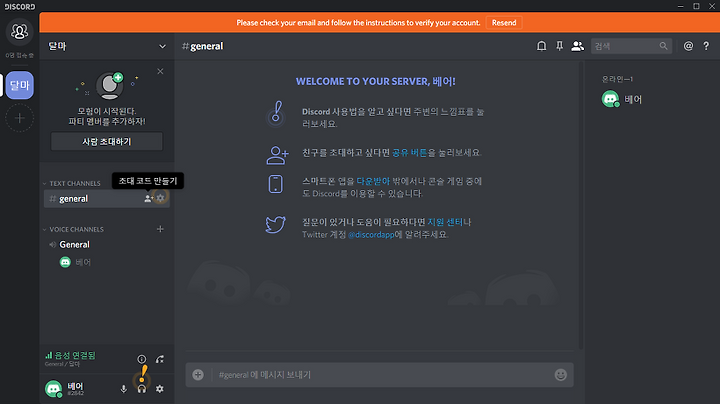Open the 달마 server dropdown menu
The image size is (720, 404).
107,46
